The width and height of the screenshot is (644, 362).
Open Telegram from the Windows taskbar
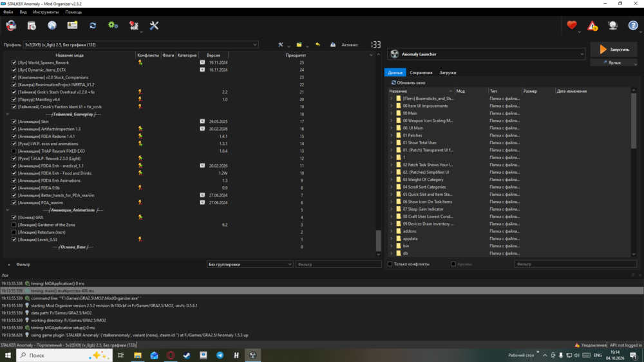pos(220,356)
